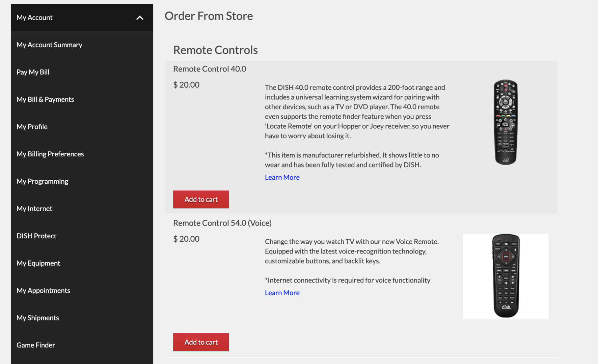598x364 pixels.
Task: View My Appointments
Action: tap(44, 291)
